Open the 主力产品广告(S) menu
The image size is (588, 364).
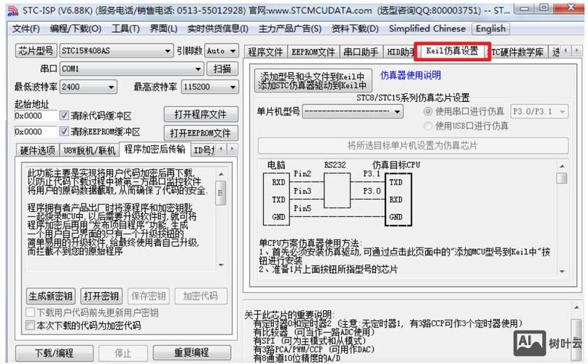(289, 29)
